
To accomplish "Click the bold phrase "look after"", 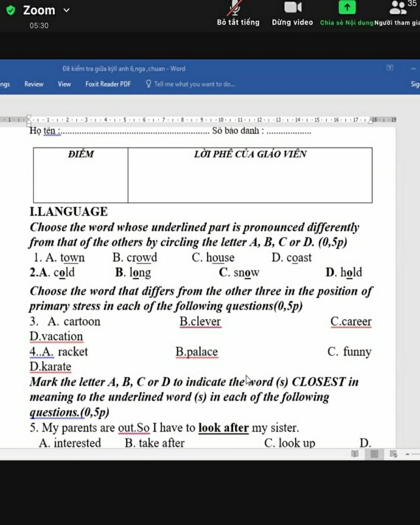I will pos(224,428).
